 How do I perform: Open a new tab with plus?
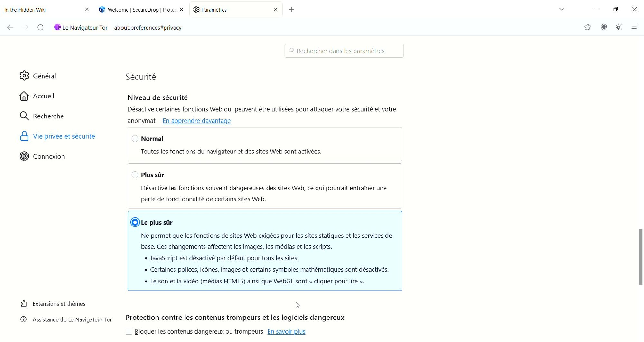(x=292, y=10)
